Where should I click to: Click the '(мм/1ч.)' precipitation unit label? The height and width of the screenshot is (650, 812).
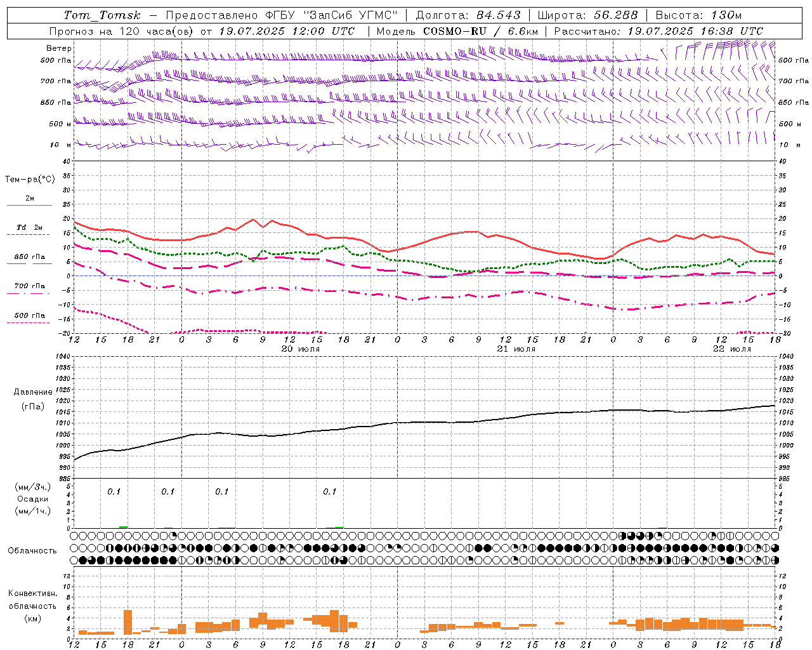click(x=33, y=511)
